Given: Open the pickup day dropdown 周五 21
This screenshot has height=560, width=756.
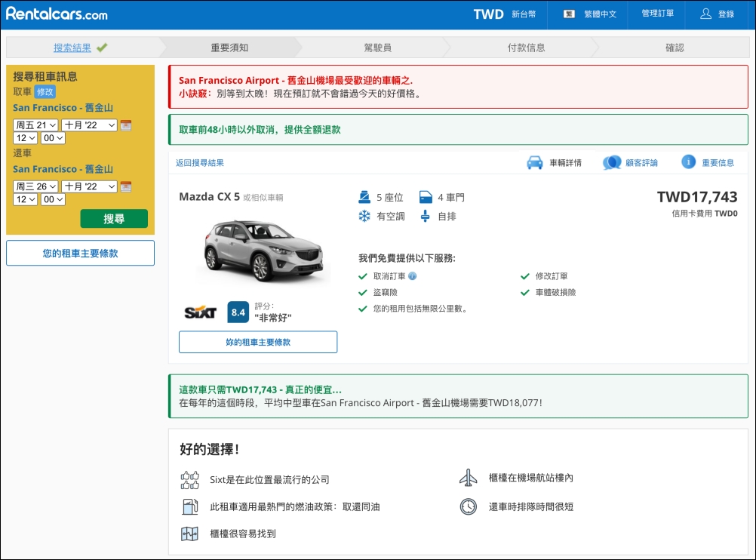Looking at the screenshot, I should tap(35, 125).
